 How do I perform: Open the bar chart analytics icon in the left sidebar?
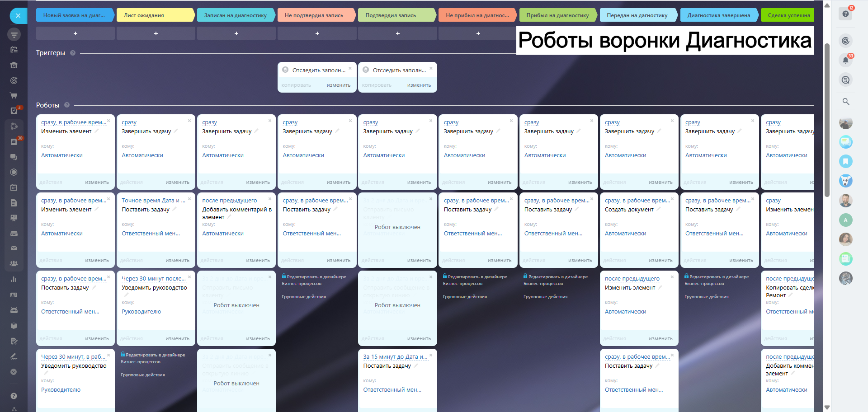pyautogui.click(x=14, y=279)
